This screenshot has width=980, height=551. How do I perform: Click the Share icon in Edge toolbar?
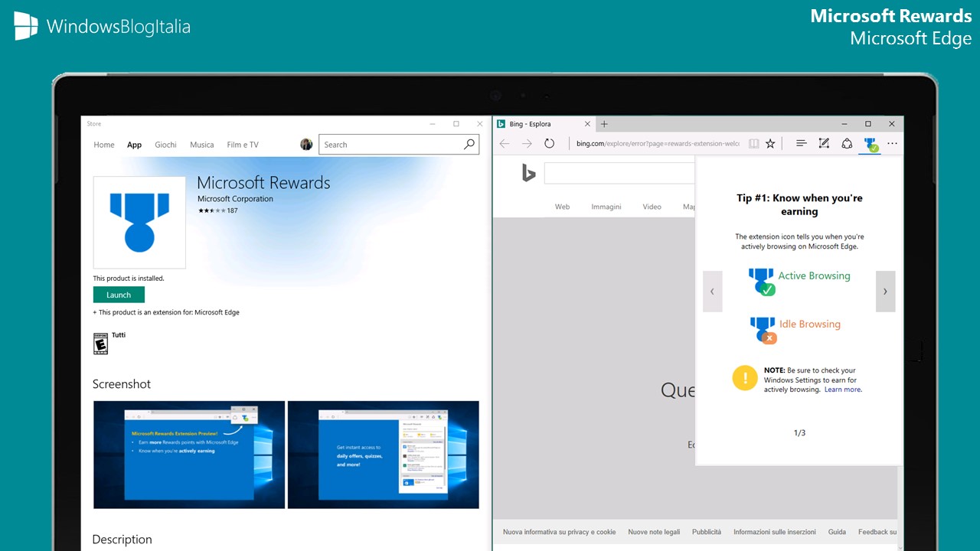tap(847, 144)
